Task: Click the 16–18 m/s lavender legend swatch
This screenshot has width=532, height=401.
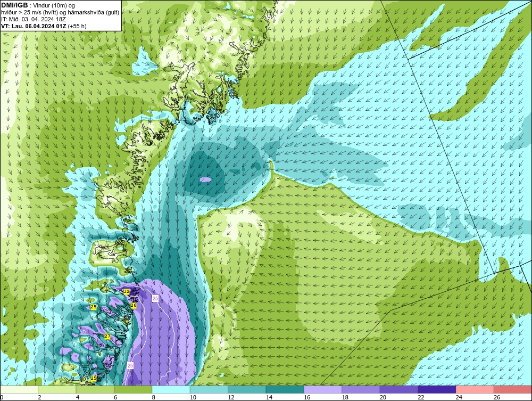Action: pyautogui.click(x=323, y=389)
